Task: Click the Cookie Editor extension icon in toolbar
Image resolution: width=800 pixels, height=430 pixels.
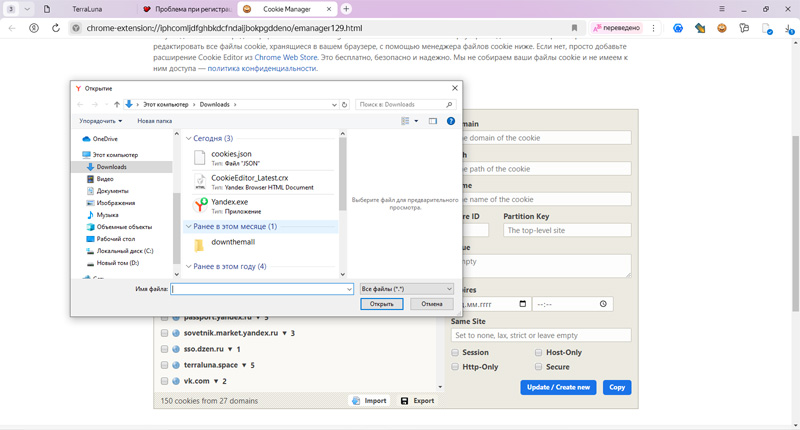Action: (721, 28)
